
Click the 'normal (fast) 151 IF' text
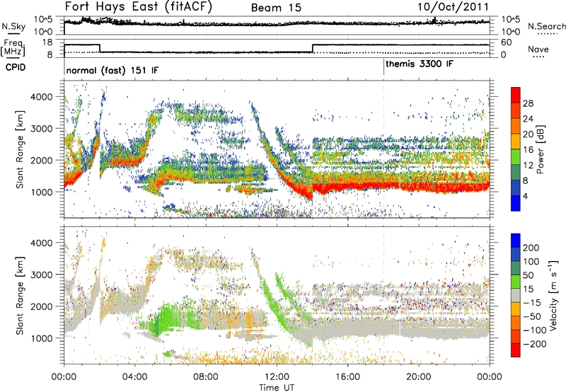point(112,70)
